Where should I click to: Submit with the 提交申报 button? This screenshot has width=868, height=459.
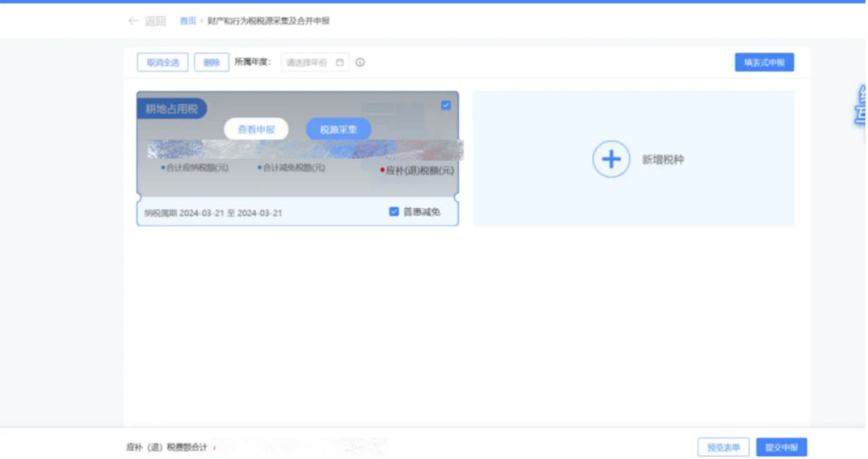pyautogui.click(x=781, y=447)
